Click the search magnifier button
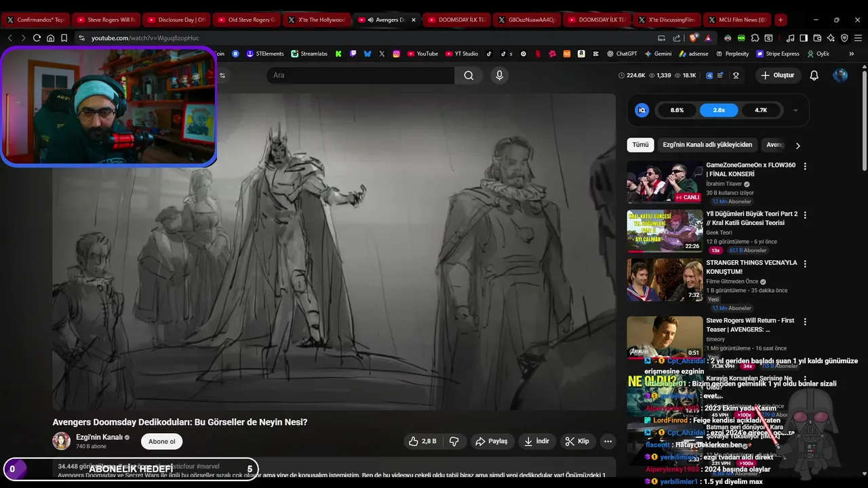Image resolution: width=868 pixels, height=488 pixels. (469, 75)
